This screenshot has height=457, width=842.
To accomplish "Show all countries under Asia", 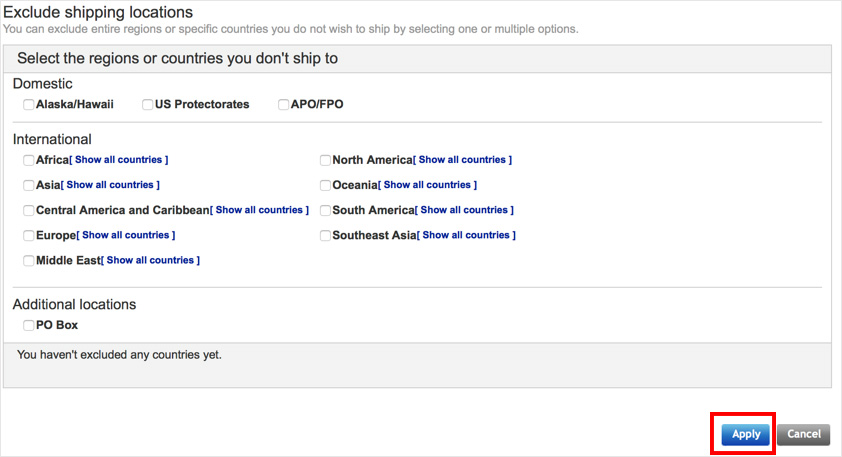I will (x=110, y=185).
